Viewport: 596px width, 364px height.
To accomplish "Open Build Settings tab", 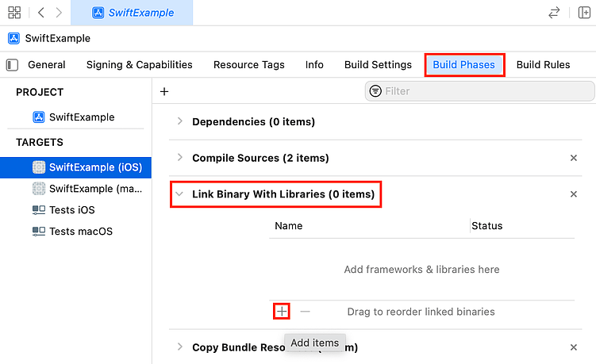I will pos(378,65).
